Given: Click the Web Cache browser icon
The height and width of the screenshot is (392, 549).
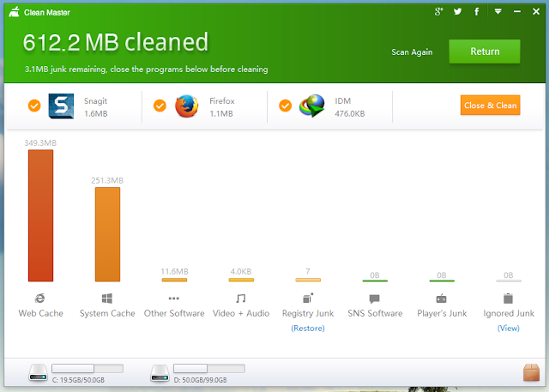Looking at the screenshot, I should (x=40, y=299).
